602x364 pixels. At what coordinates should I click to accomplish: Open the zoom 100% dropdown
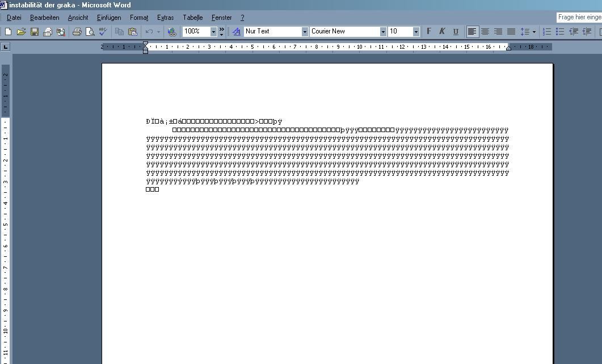(x=213, y=31)
